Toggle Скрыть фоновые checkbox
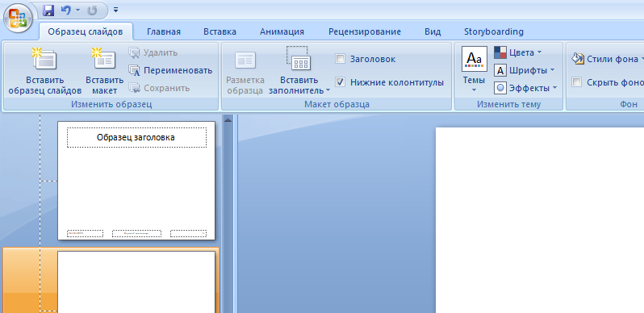644x313 pixels. coord(577,82)
